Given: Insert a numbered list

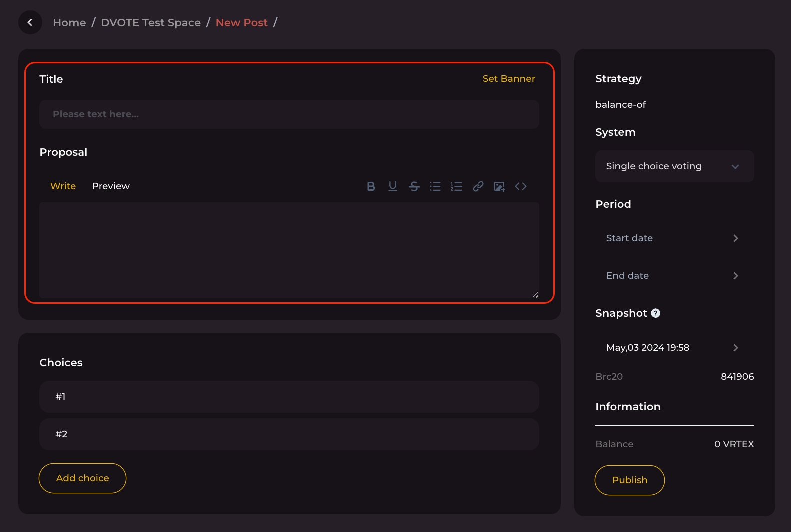Looking at the screenshot, I should 456,186.
